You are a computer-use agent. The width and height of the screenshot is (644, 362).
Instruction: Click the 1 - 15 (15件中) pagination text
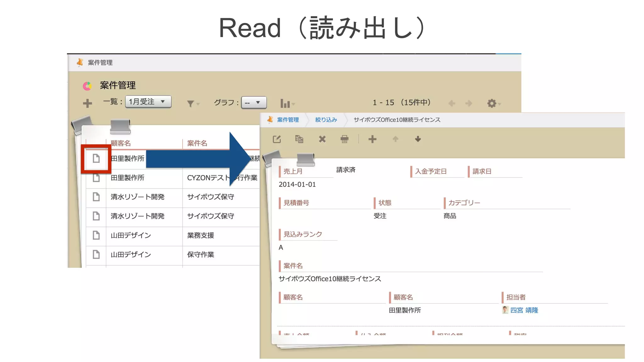coord(402,102)
